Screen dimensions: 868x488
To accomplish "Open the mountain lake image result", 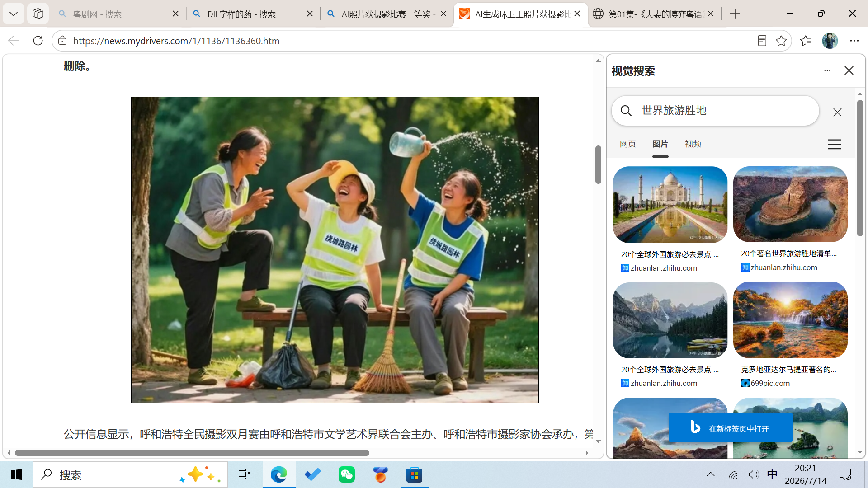I will pyautogui.click(x=670, y=320).
